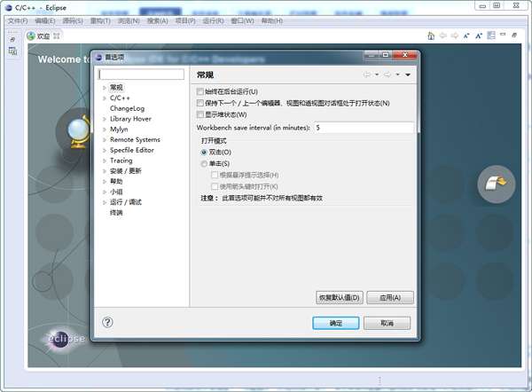Image resolution: width=532 pixels, height=392 pixels.
Task: Expand the 小组 tree node
Action: [x=105, y=192]
